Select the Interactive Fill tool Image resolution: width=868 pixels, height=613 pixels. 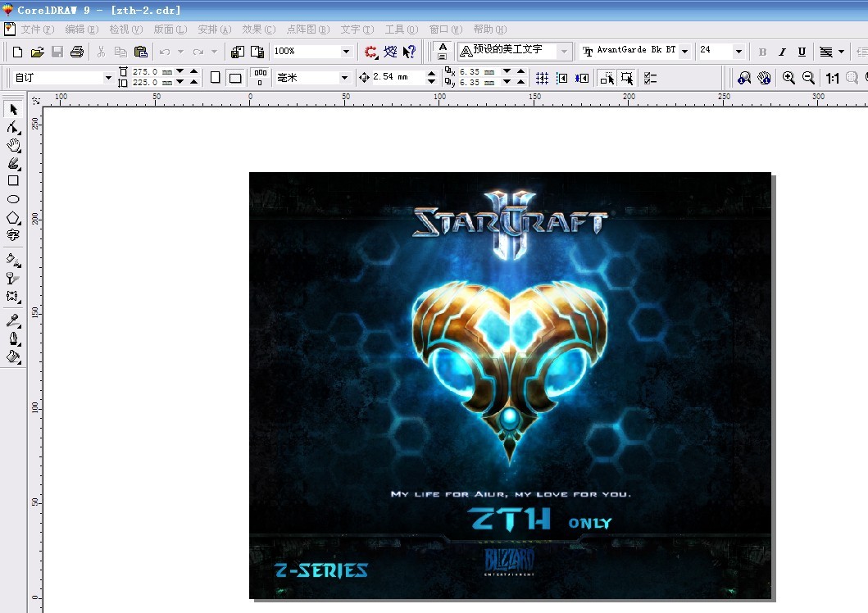13,260
